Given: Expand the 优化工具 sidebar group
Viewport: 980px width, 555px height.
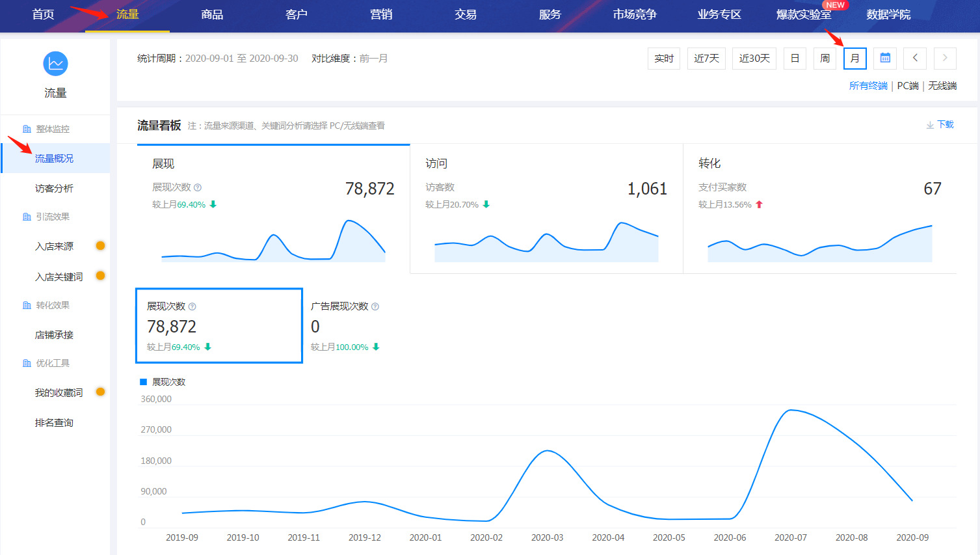Looking at the screenshot, I should tap(52, 363).
